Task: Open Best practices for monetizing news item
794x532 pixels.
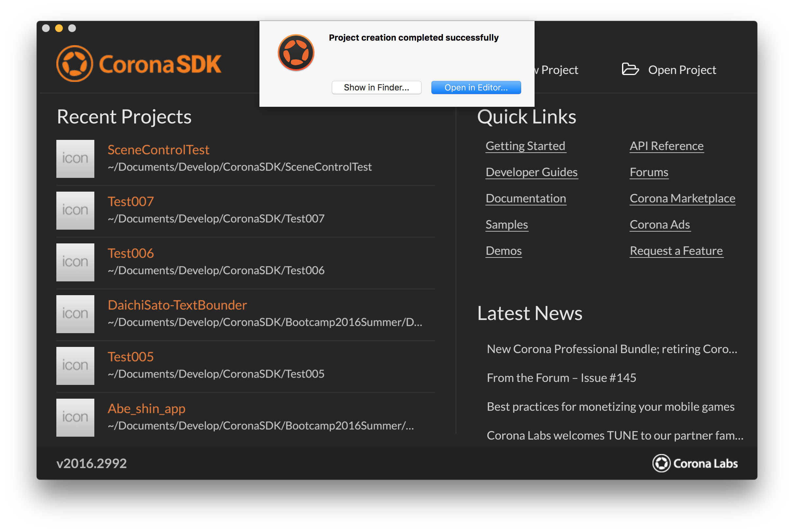Action: (611, 407)
